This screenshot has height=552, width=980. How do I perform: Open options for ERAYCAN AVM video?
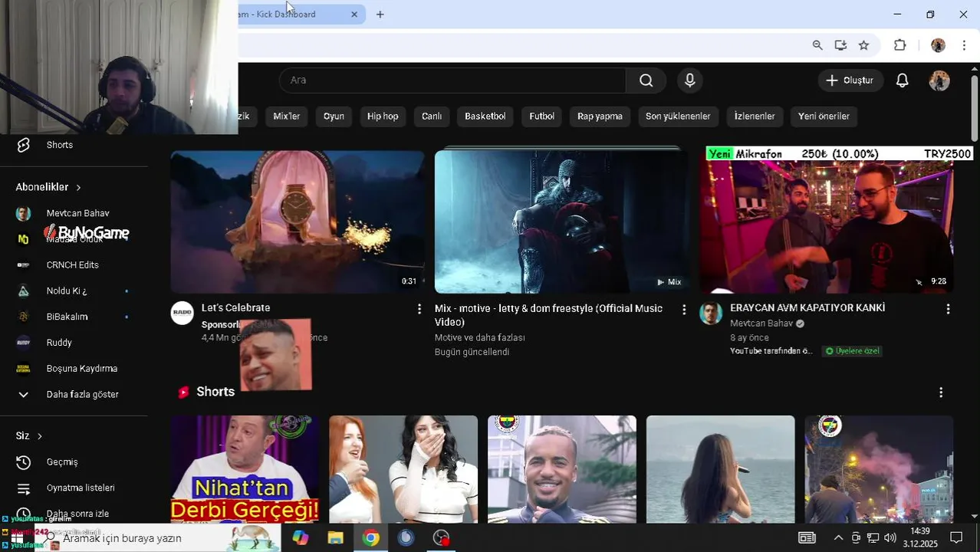[x=948, y=309]
